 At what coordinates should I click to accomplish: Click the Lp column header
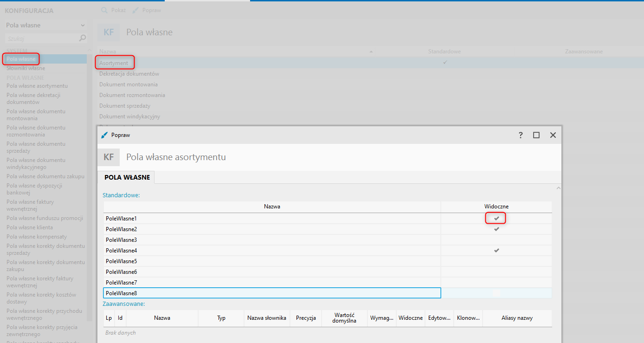click(x=109, y=318)
